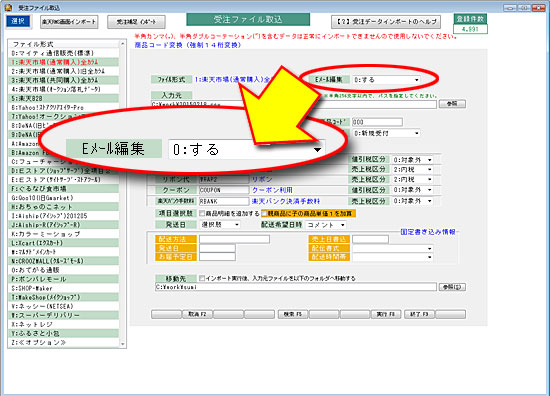550x396 pixels.
Task: Click the 配送方法 input field
Action: click(x=234, y=239)
